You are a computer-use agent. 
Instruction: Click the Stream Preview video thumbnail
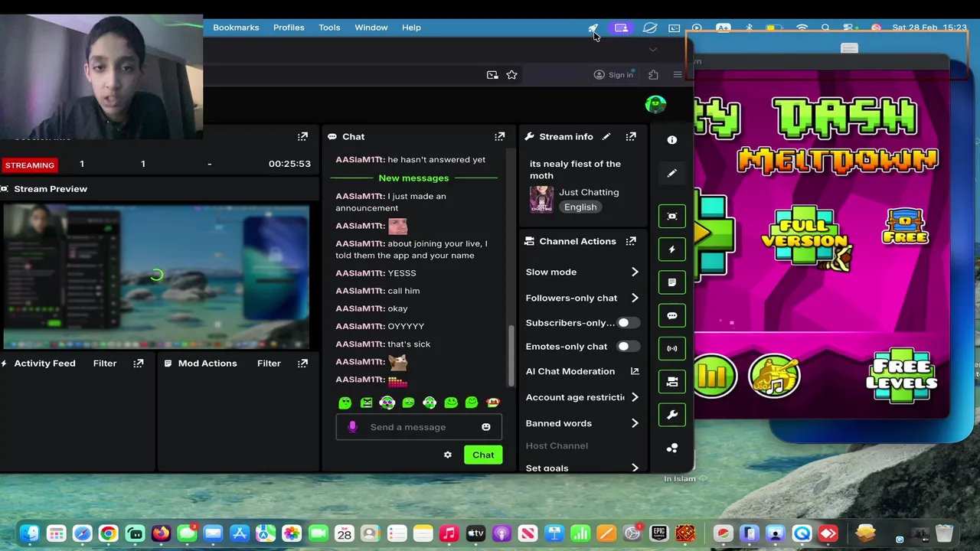point(156,276)
